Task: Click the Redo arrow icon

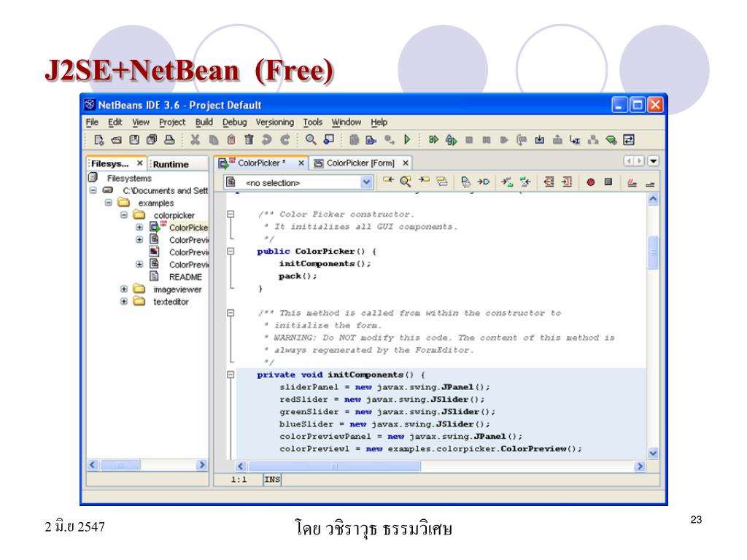Action: (285, 139)
